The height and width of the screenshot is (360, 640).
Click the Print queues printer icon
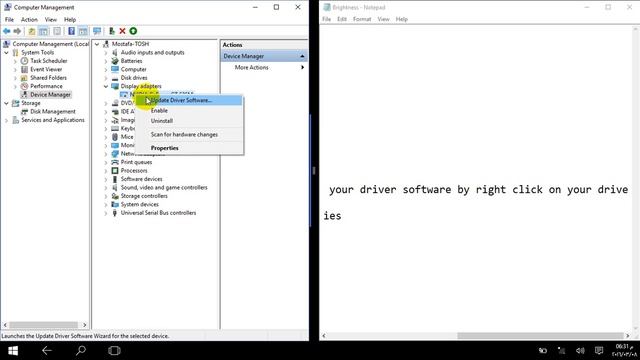click(115, 162)
